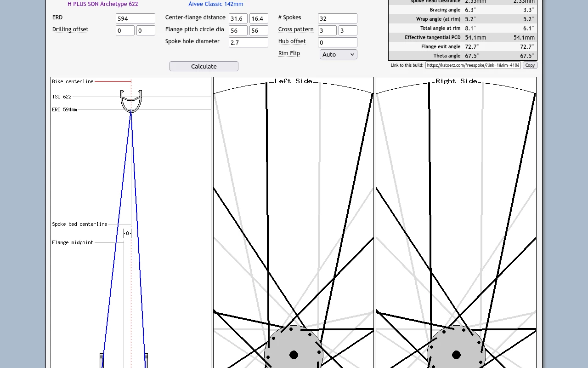This screenshot has height=368, width=588.
Task: Select the right Cross pattern field
Action: [348, 30]
